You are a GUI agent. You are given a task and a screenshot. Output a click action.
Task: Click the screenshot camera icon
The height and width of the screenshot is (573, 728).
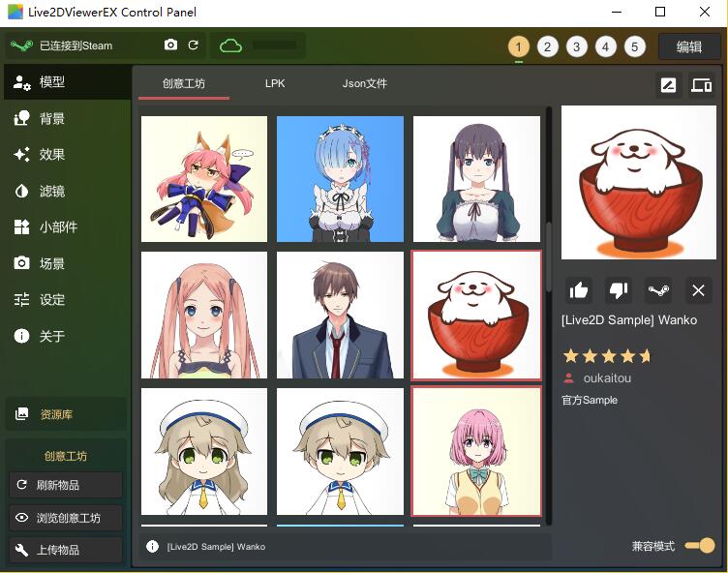click(x=171, y=45)
